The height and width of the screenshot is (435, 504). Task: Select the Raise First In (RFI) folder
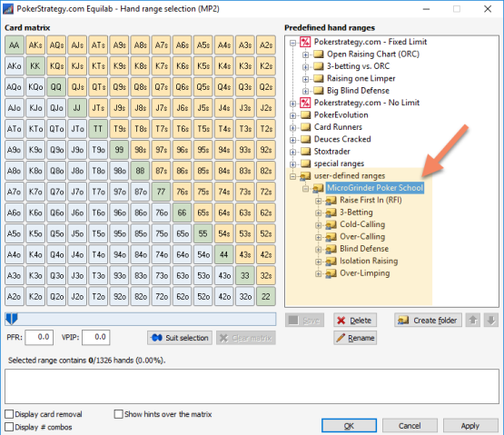point(371,201)
